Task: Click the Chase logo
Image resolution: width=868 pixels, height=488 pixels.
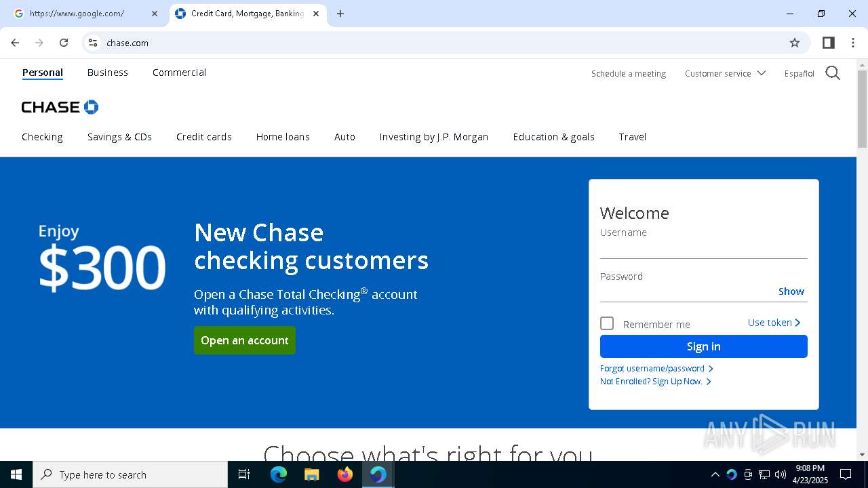Action: (x=60, y=107)
